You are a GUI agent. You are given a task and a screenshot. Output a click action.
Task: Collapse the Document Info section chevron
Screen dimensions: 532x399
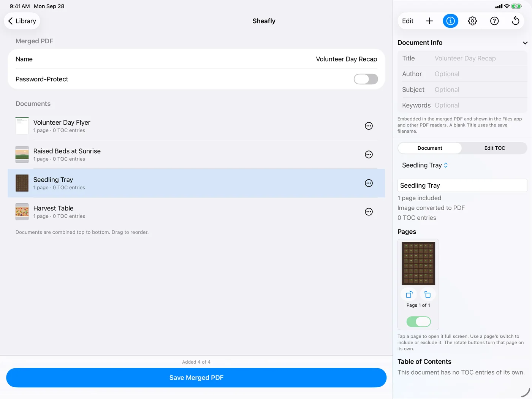(x=525, y=43)
